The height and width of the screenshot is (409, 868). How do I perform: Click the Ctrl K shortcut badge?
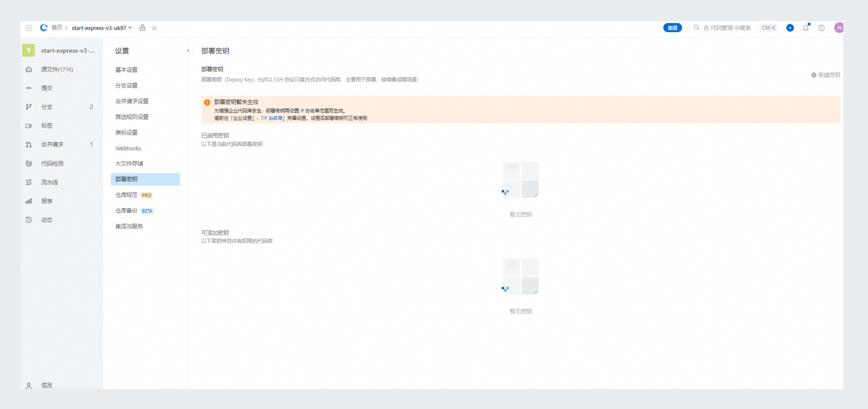tap(768, 28)
